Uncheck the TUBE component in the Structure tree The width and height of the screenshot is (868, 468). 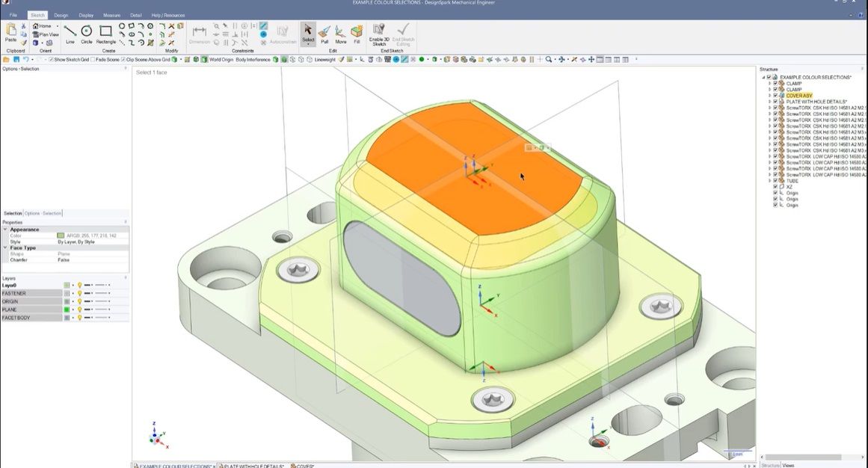(x=775, y=180)
